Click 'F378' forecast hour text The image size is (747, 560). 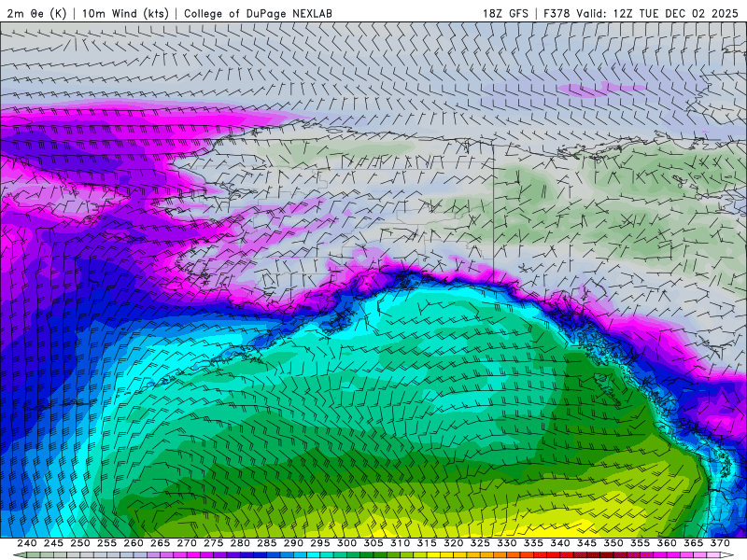tap(557, 13)
